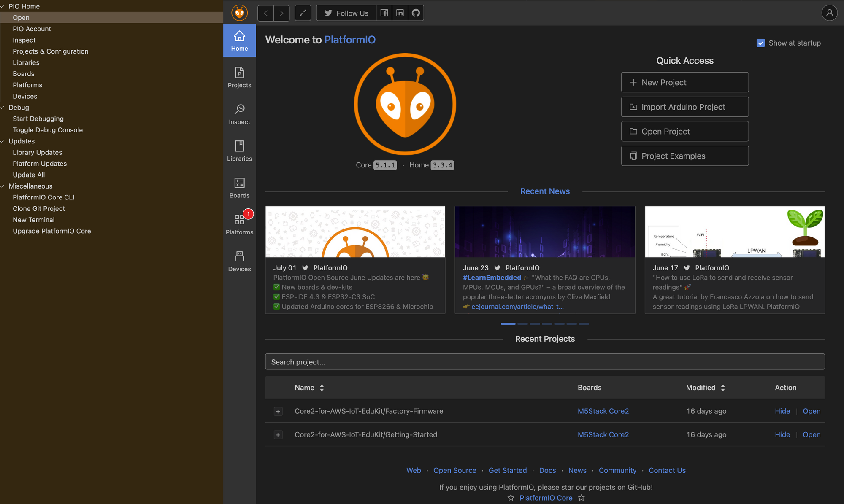Collapse the Miscellaneous tree section
The height and width of the screenshot is (504, 844).
(x=3, y=186)
